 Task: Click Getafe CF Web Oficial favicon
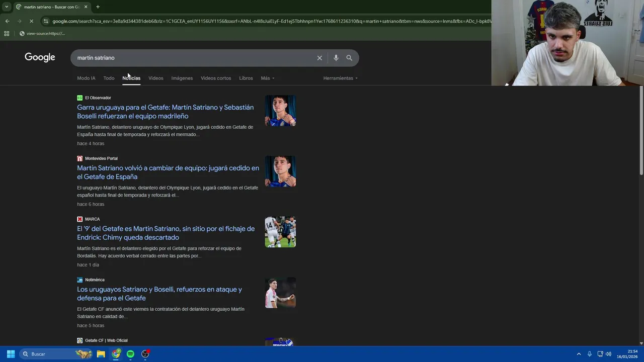coord(79,340)
